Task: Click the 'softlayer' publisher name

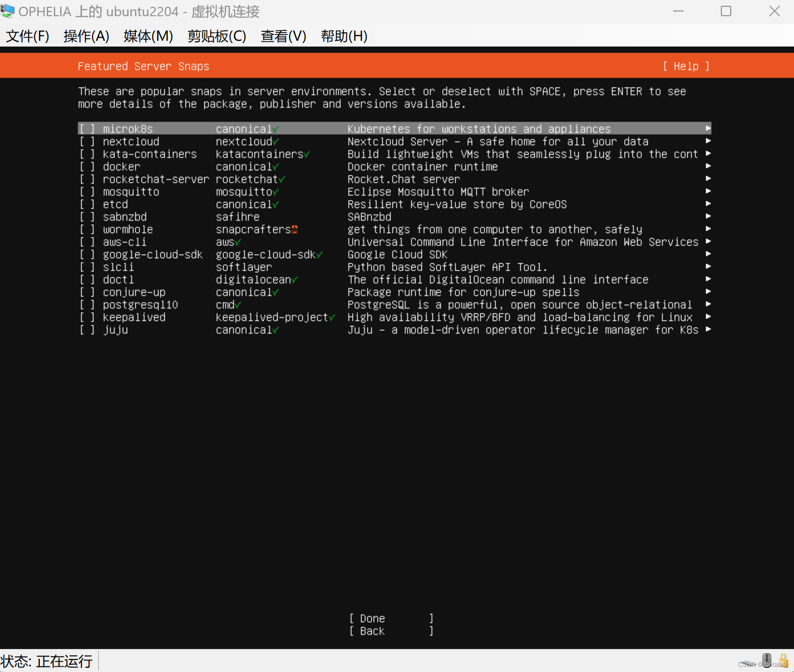Action: point(244,267)
